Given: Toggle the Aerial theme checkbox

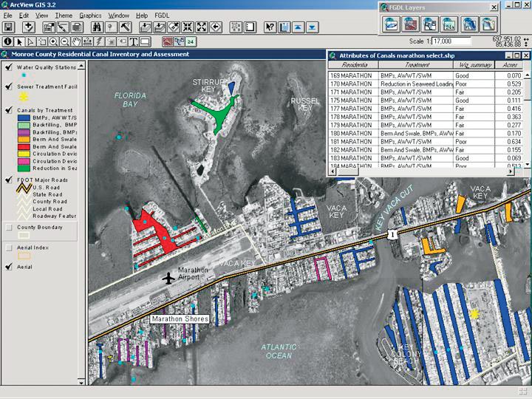Looking at the screenshot, I should [x=9, y=267].
